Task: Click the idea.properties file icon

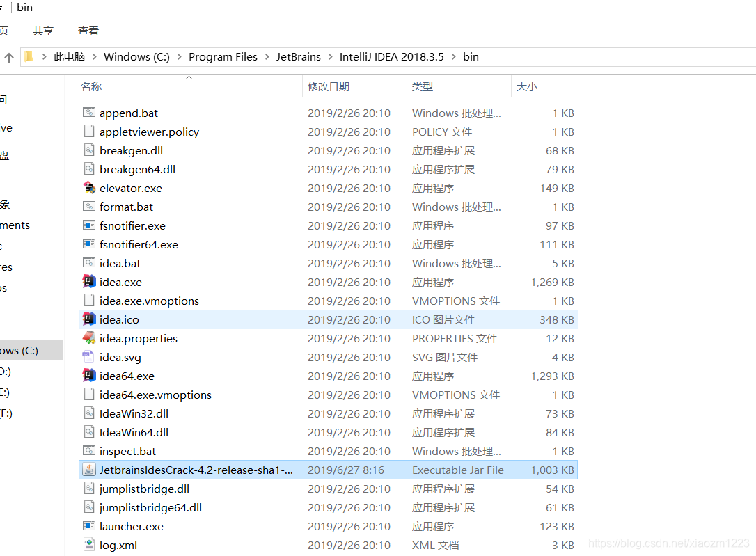Action: coord(88,338)
